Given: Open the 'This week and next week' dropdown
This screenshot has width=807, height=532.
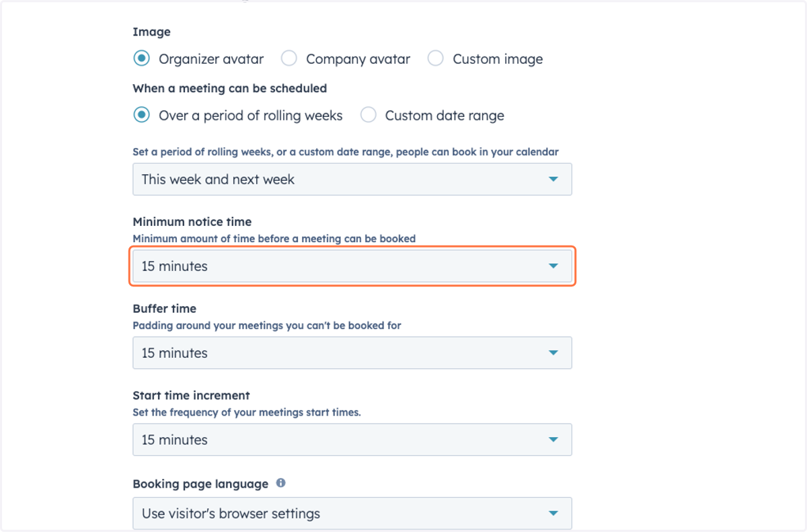Looking at the screenshot, I should click(352, 180).
